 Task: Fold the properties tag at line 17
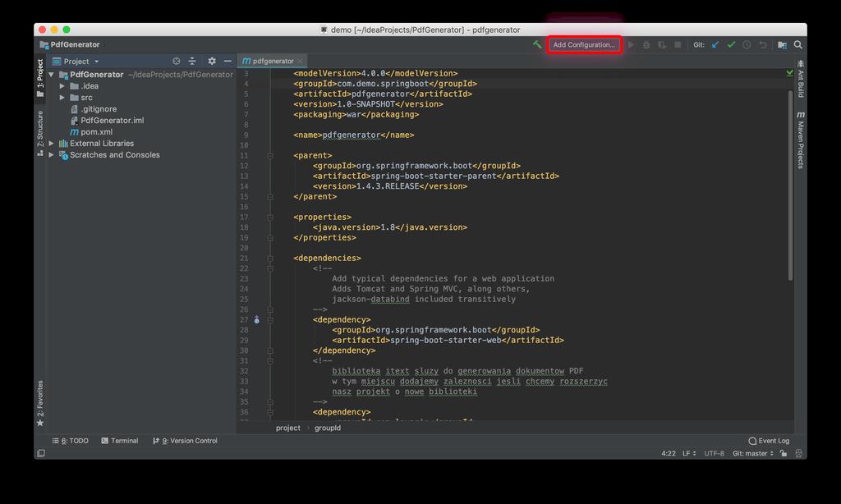[270, 218]
